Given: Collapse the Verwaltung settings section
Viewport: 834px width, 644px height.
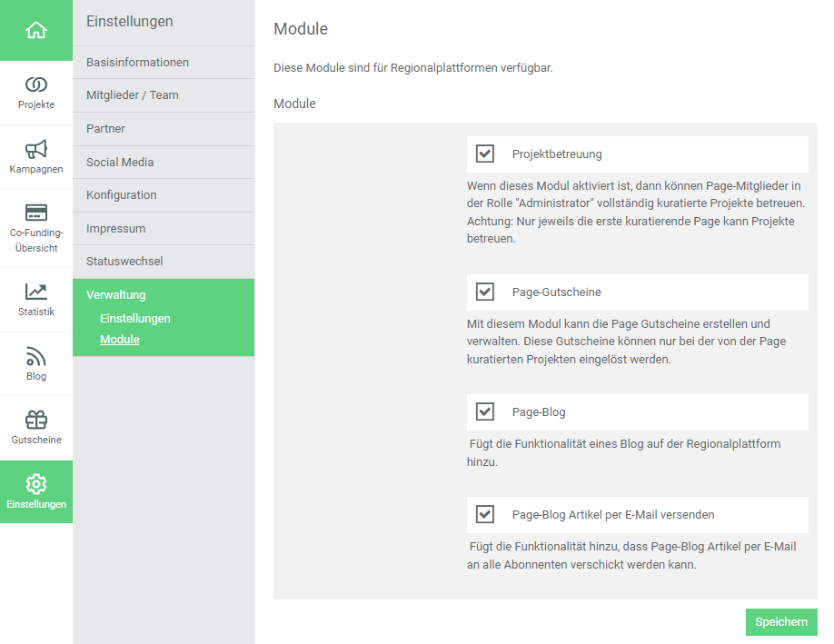Looking at the screenshot, I should 115,294.
